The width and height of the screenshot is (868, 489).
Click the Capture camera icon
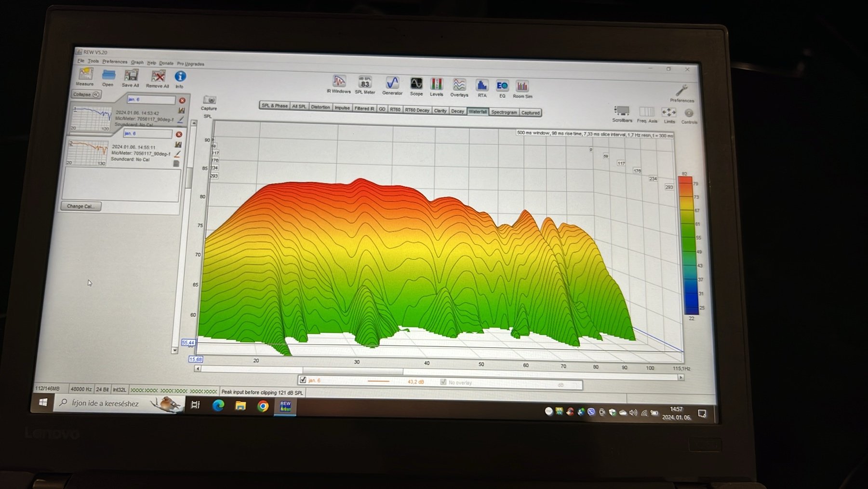point(209,101)
